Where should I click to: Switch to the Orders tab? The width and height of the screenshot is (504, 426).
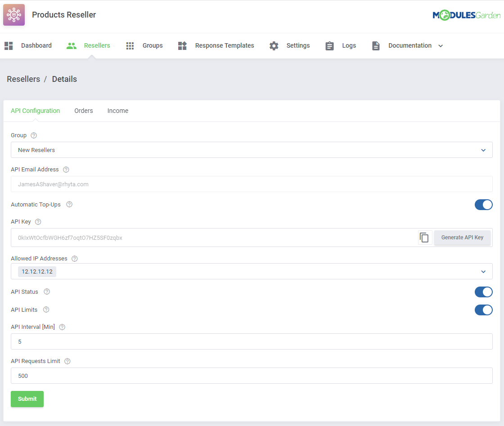(84, 111)
